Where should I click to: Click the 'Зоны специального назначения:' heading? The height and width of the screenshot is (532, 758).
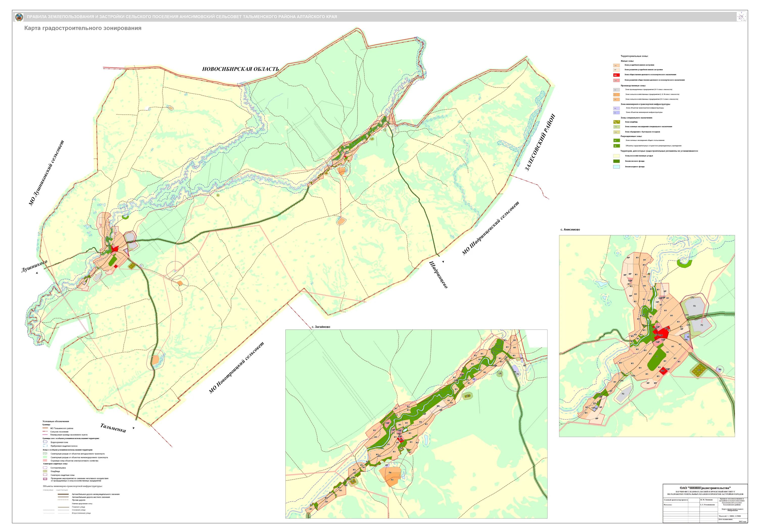pyautogui.click(x=636, y=118)
